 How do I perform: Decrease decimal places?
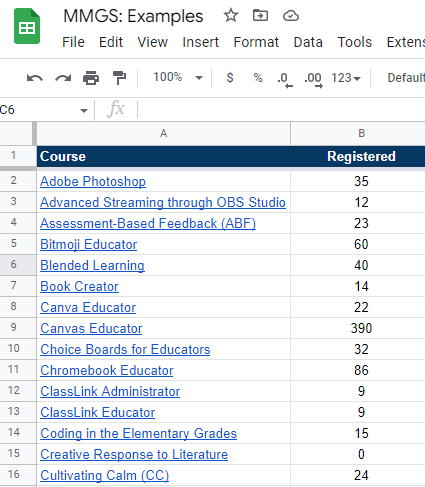pos(285,79)
